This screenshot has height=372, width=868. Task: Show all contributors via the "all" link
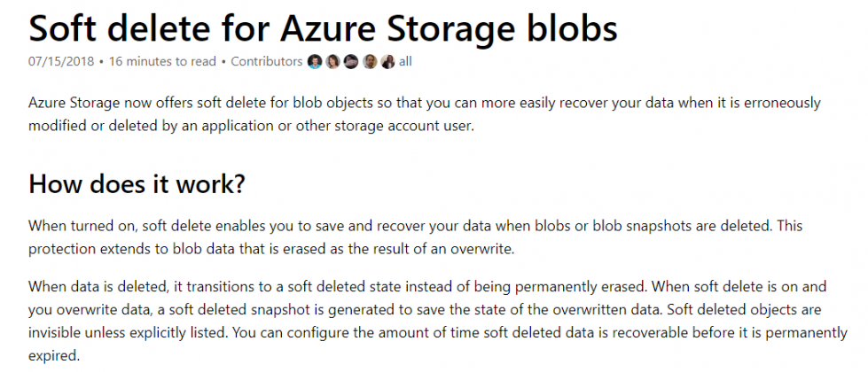(x=405, y=62)
